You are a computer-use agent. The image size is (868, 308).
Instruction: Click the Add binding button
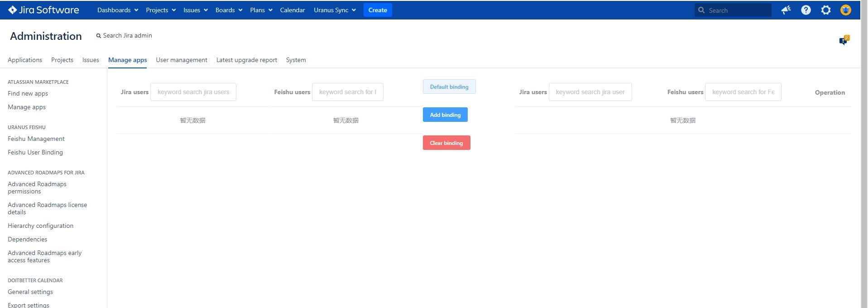pos(445,115)
